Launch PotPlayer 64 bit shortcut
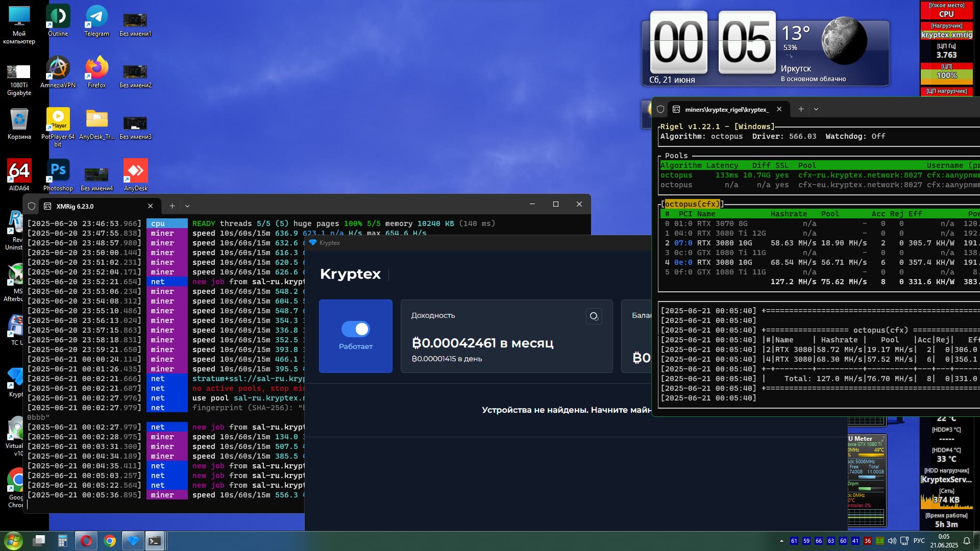980x551 pixels. (58, 128)
